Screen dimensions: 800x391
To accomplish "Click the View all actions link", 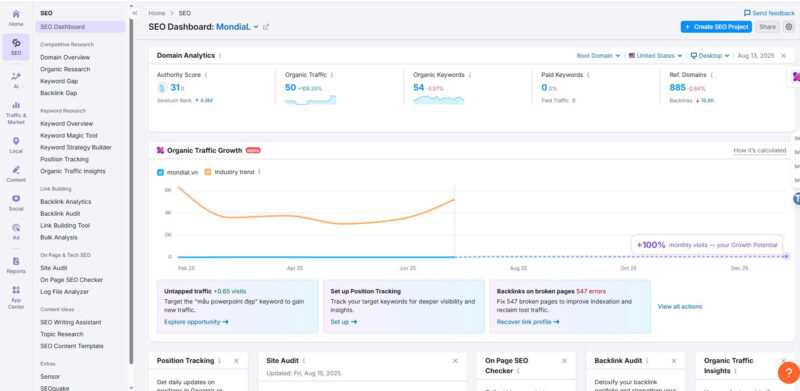I will 680,306.
